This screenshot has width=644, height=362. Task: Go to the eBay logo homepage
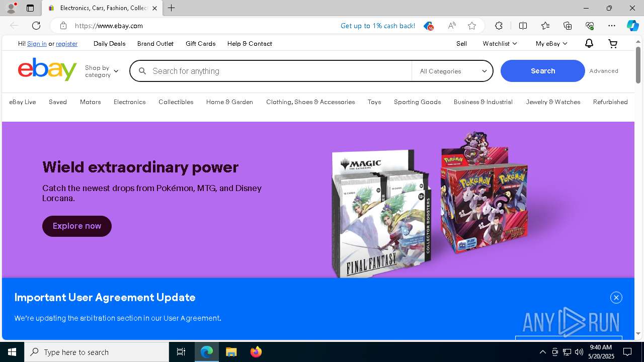[x=47, y=69]
